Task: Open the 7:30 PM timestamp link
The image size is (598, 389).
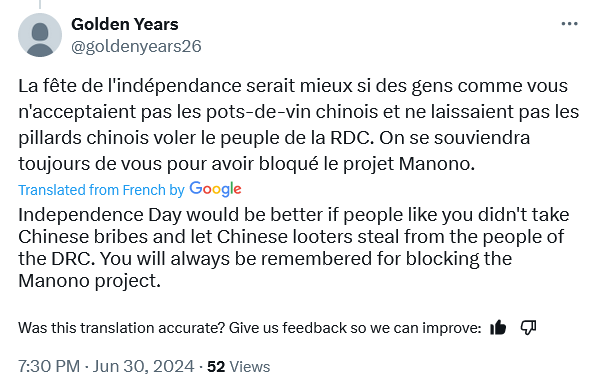Action: 49,366
